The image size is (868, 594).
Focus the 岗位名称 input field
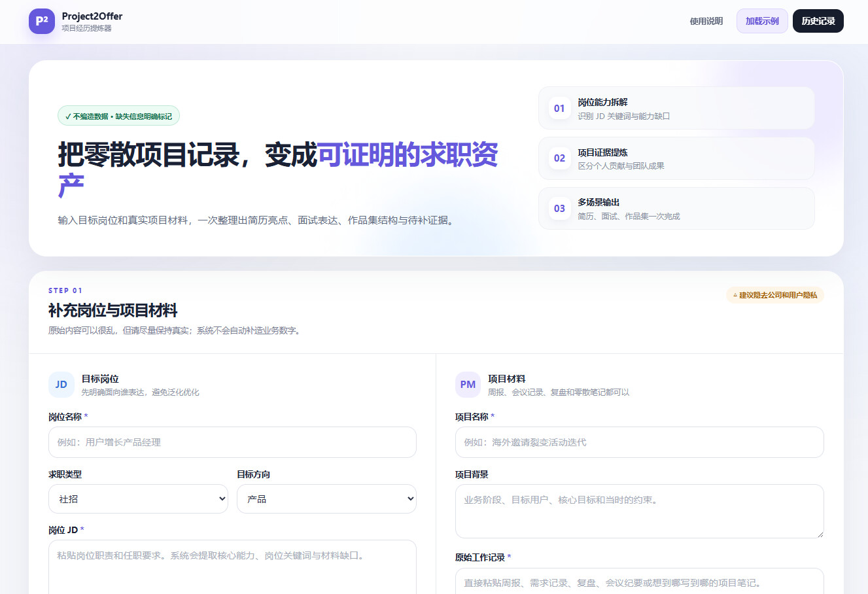tap(232, 442)
